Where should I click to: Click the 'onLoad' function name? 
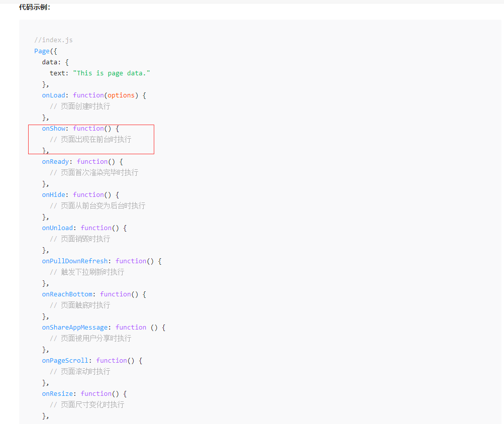(x=53, y=95)
